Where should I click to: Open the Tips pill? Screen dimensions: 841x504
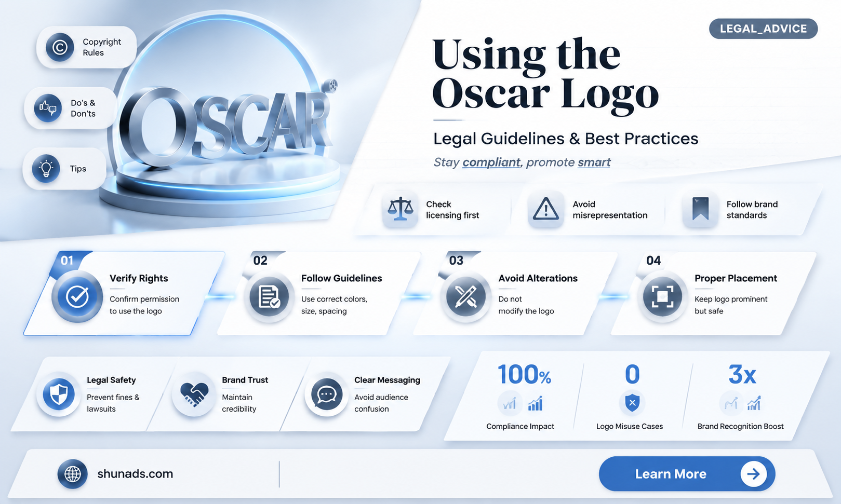click(64, 169)
